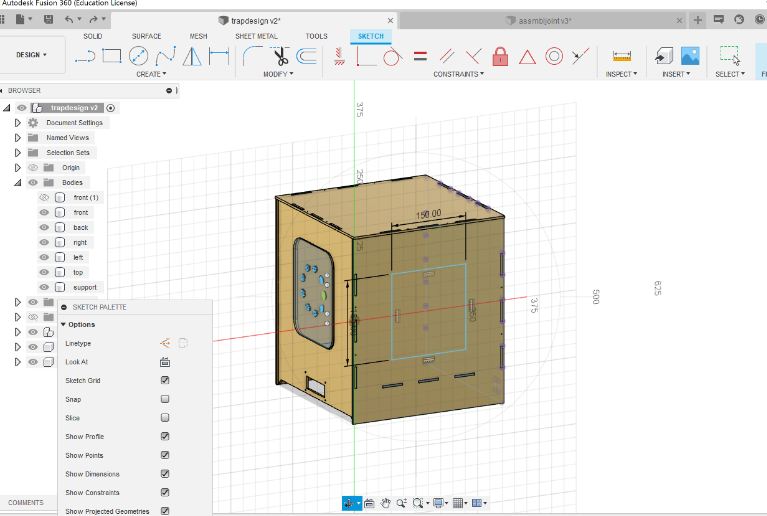Click the Look At icon in Sketch Palette
This screenshot has height=516, width=767.
coord(165,362)
